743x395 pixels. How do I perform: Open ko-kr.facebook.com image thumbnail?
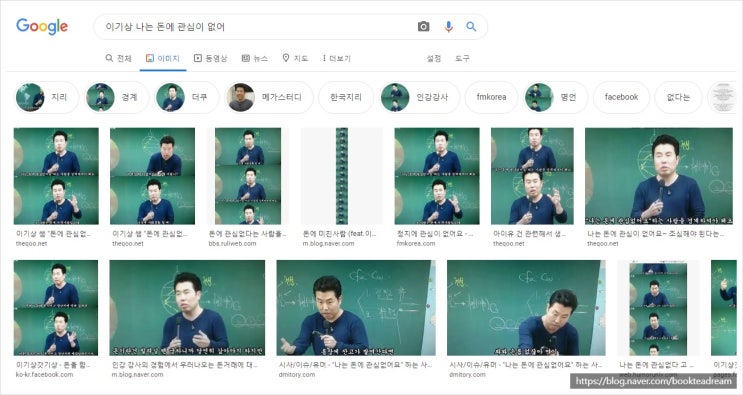click(56, 308)
